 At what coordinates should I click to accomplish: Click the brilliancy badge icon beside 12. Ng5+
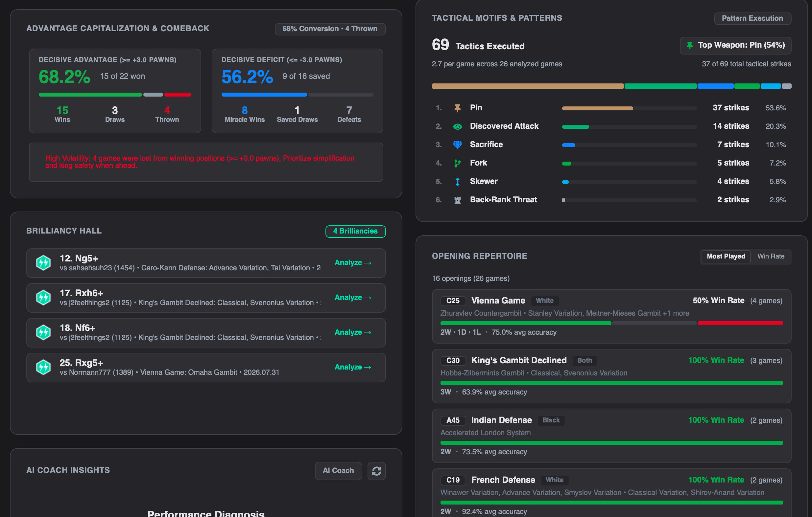tap(43, 263)
